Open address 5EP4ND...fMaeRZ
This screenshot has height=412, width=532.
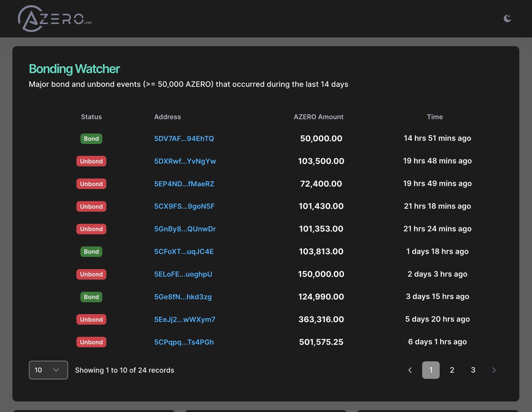[184, 184]
